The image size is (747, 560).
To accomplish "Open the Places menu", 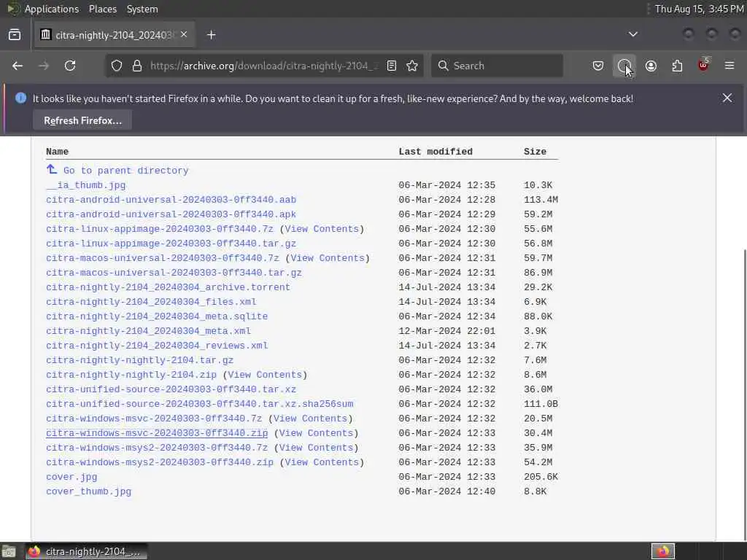I will 103,9.
